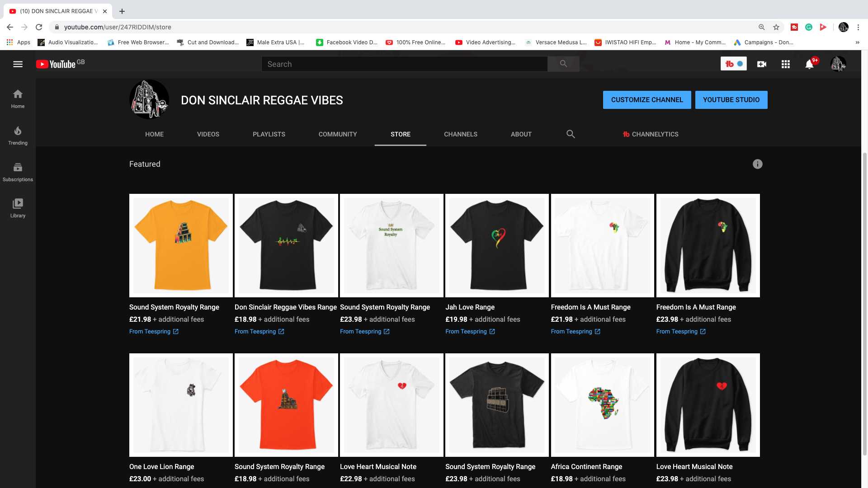Open From Teespring link under Jah Love Range
The width and height of the screenshot is (868, 488).
pos(470,332)
